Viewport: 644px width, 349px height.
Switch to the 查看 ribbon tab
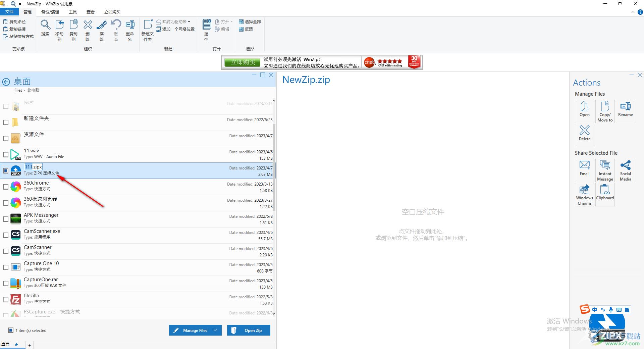91,12
